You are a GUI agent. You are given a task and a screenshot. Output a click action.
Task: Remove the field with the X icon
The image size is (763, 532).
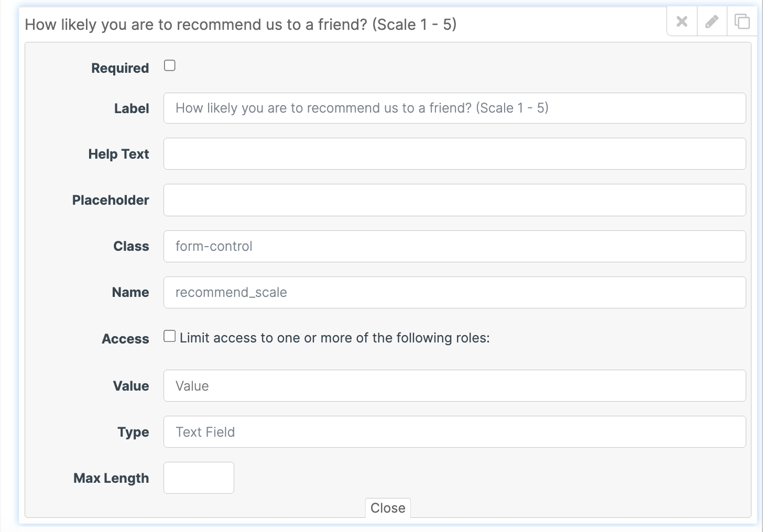pyautogui.click(x=682, y=21)
